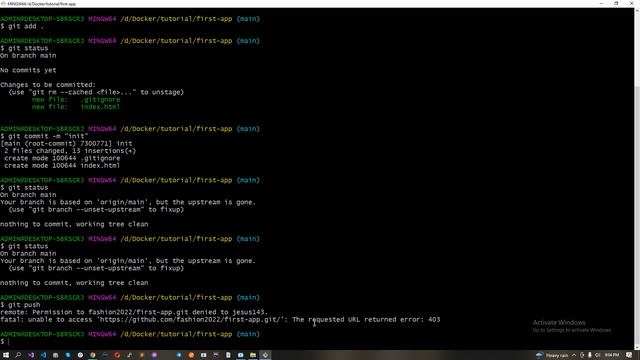Screen dimensions: 640x360
Task: Click 'git add .' command text
Action: click(26, 26)
